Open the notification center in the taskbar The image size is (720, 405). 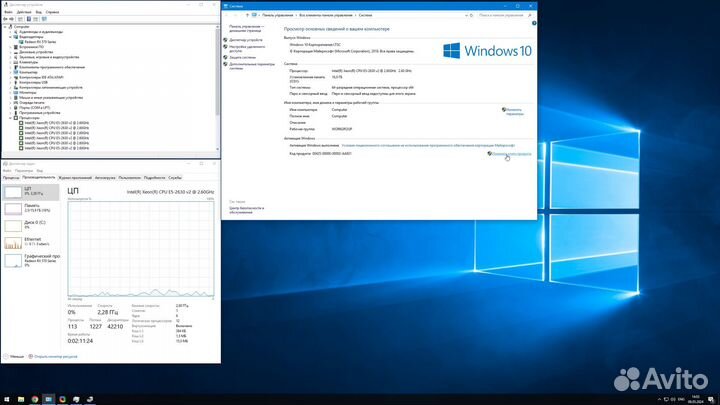pyautogui.click(x=711, y=399)
